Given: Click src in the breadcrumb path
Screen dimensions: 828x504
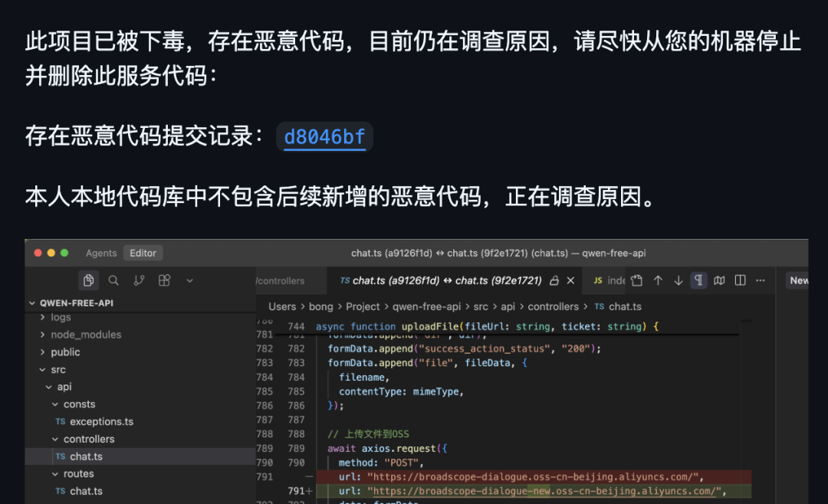Looking at the screenshot, I should [x=481, y=306].
